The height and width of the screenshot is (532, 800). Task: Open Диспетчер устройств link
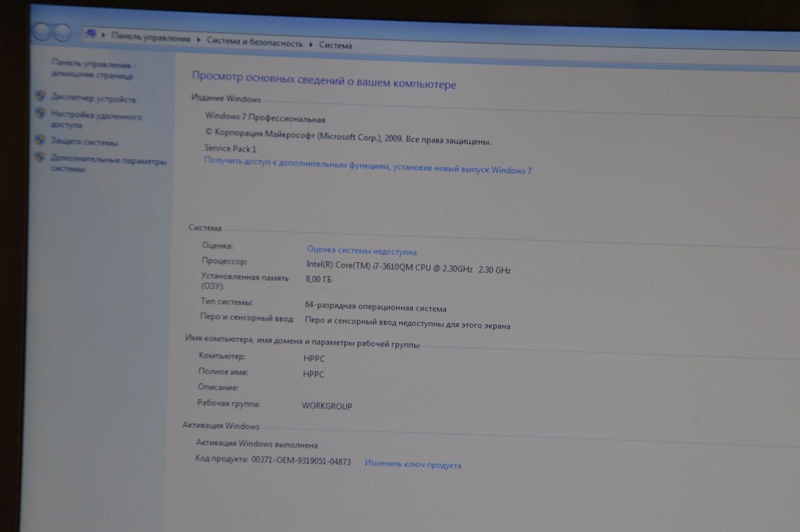coord(94,99)
